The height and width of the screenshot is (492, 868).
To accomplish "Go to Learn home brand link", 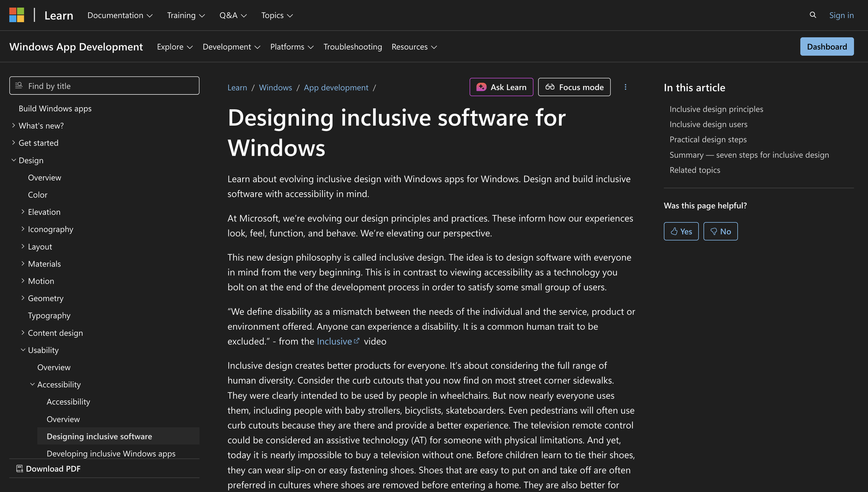I will (59, 15).
